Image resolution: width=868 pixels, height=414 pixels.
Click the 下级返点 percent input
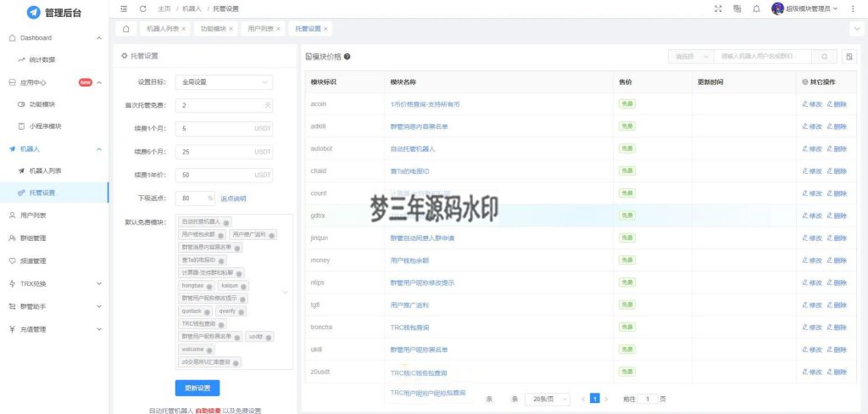click(x=196, y=198)
